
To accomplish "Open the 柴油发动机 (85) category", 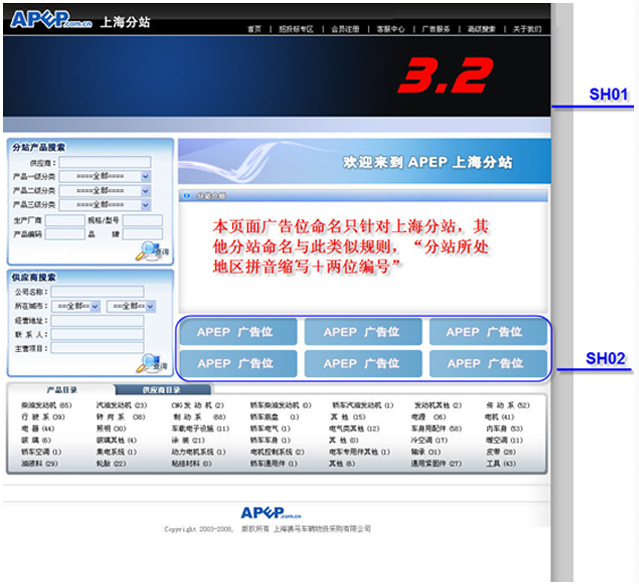I will [x=46, y=405].
